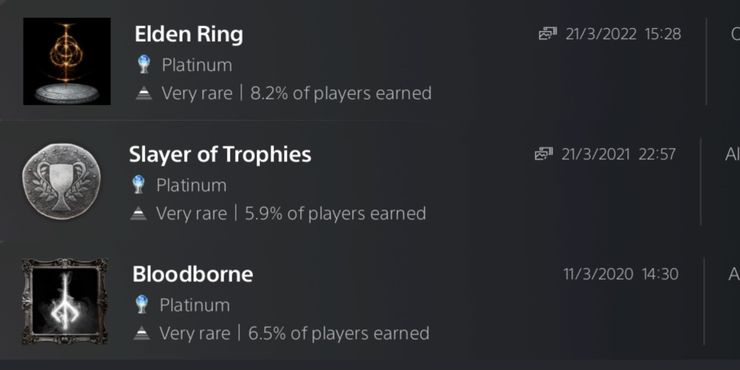Click the Slayer of Trophies rarity pyramid icon
The width and height of the screenshot is (740, 370).
(138, 214)
